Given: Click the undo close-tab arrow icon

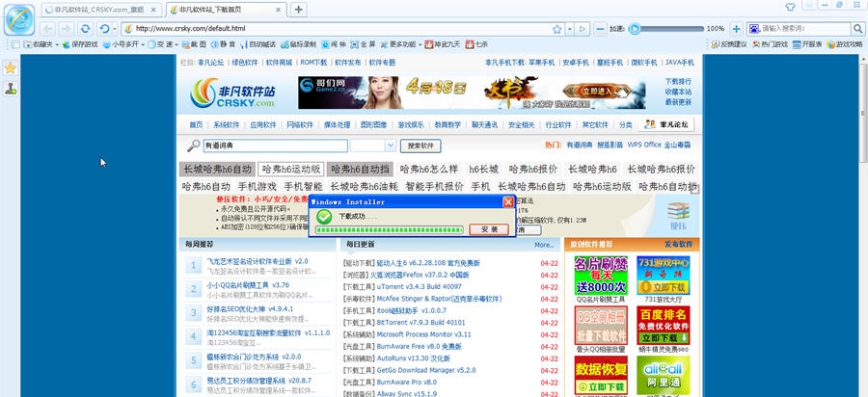Looking at the screenshot, I should (x=103, y=29).
